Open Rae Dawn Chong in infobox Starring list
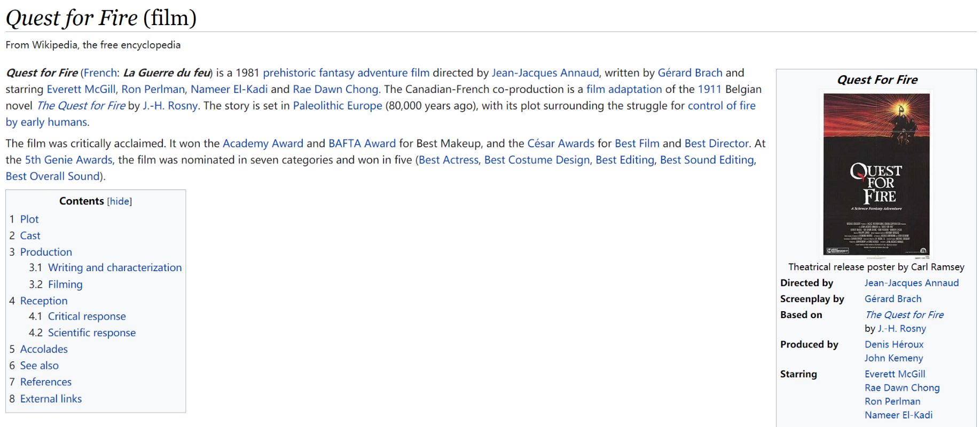 pyautogui.click(x=902, y=388)
